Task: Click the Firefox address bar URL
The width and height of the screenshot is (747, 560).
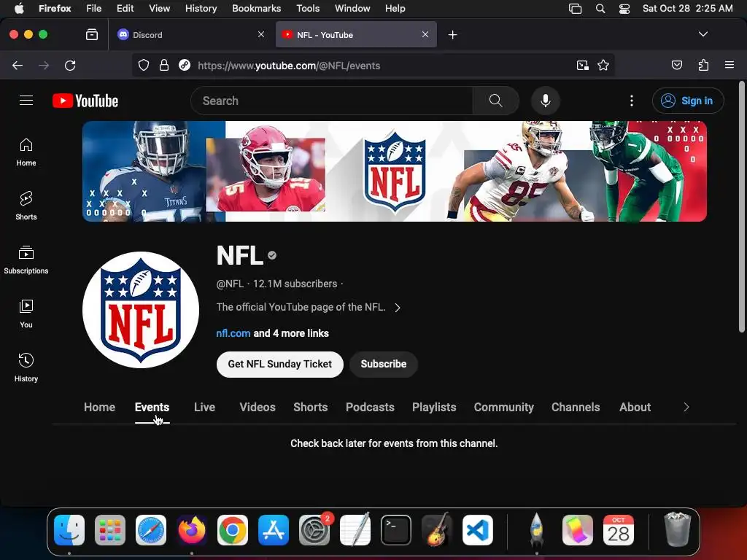Action: click(289, 66)
